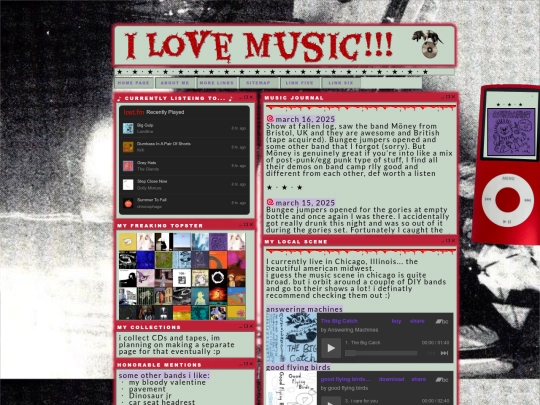Click share in The Big Catch player
The height and width of the screenshot is (405, 540).
(417, 321)
